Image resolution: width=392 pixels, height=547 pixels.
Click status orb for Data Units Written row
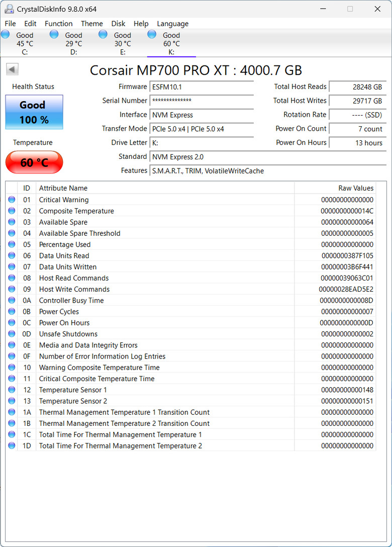[12, 266]
